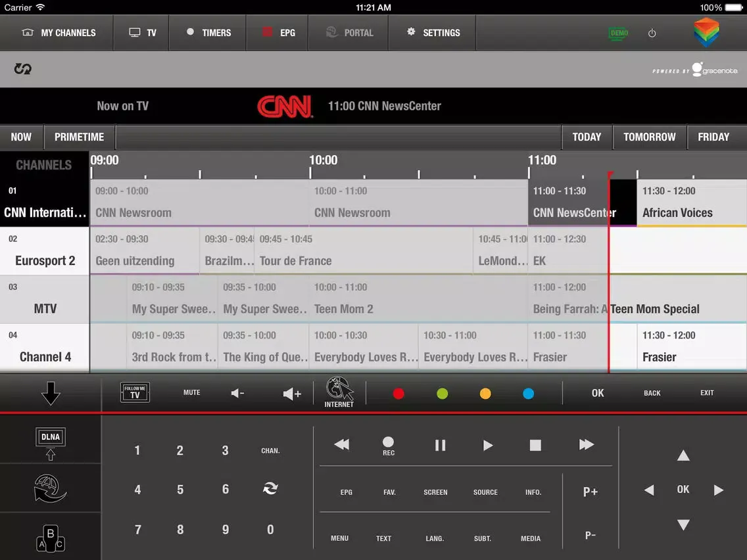Tap number 0 on keypad
The height and width of the screenshot is (560, 747).
point(270,530)
